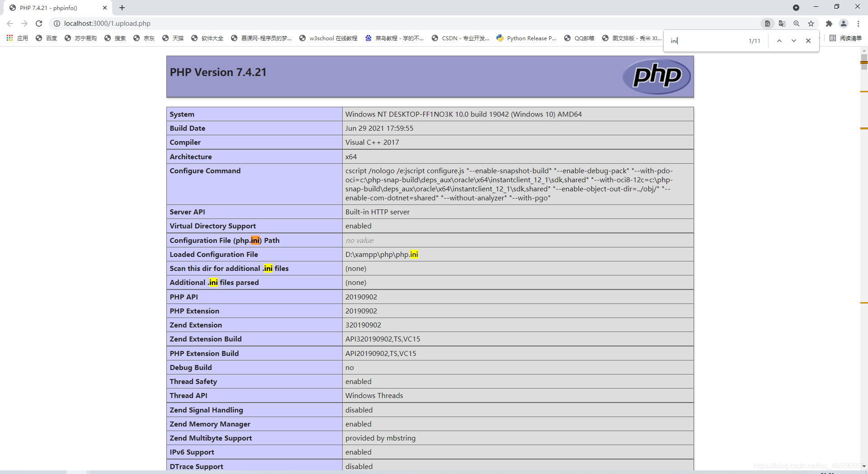Click the browser forward arrow
868x474 pixels.
coord(24,24)
